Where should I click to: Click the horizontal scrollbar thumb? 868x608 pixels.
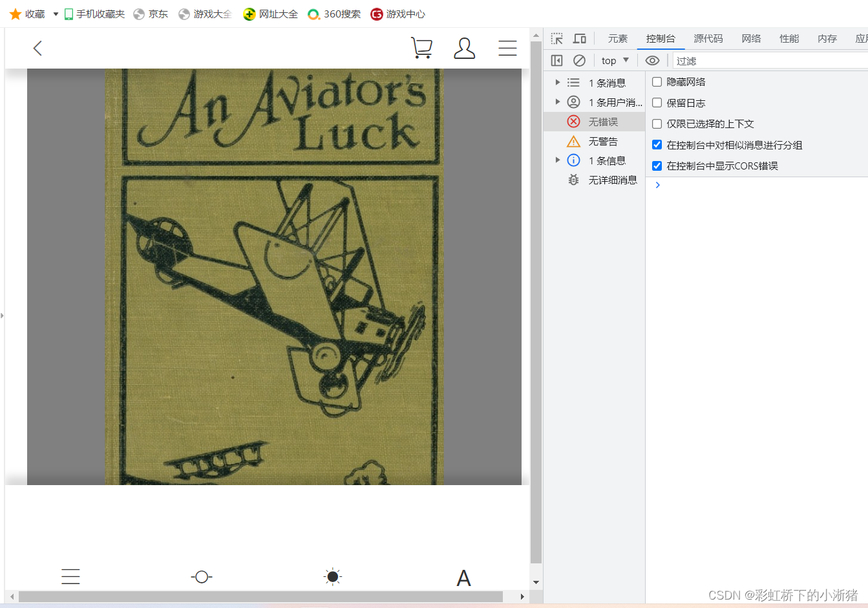pyautogui.click(x=260, y=596)
